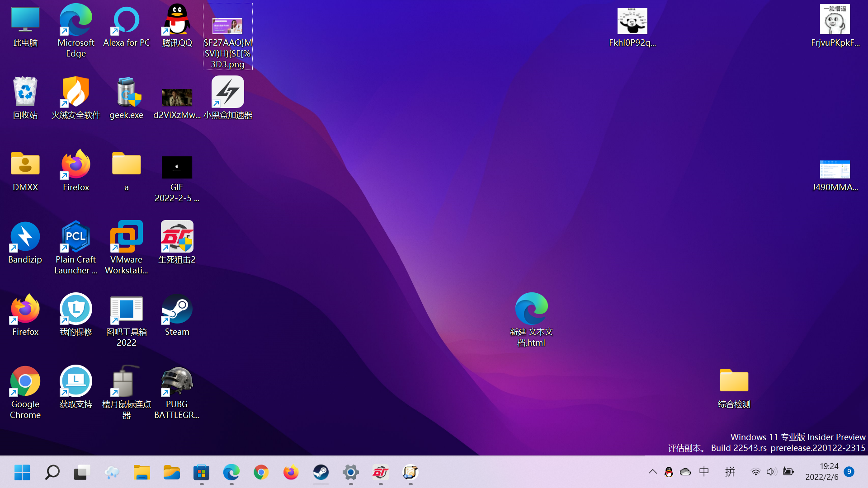Image resolution: width=868 pixels, height=488 pixels.
Task: Click the last running app on taskbar
Action: [x=410, y=472]
